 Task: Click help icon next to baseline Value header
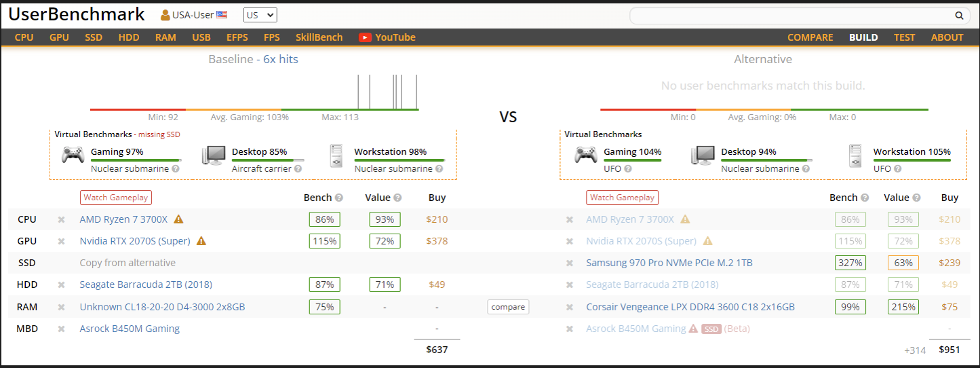coord(397,198)
